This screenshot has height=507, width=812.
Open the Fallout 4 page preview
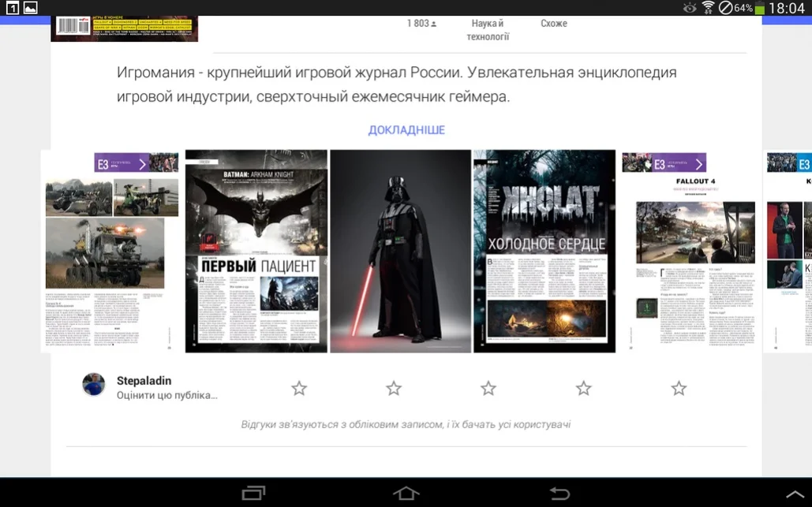pos(690,252)
